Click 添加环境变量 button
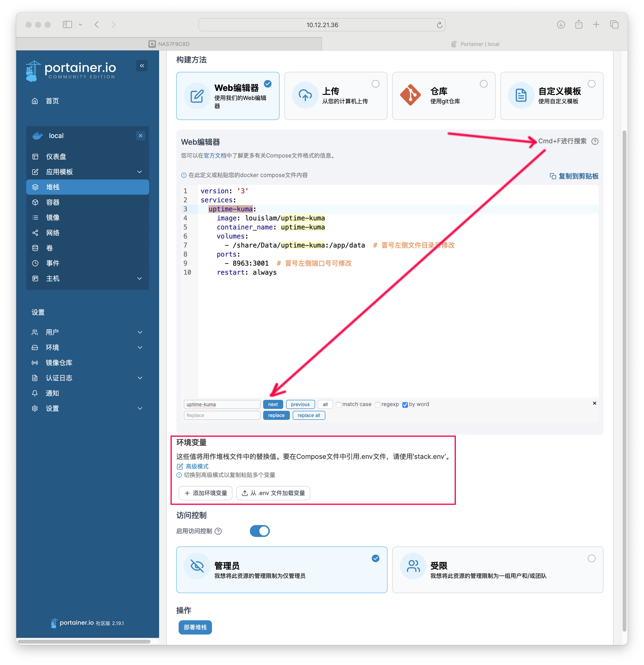644x665 pixels. 205,493
